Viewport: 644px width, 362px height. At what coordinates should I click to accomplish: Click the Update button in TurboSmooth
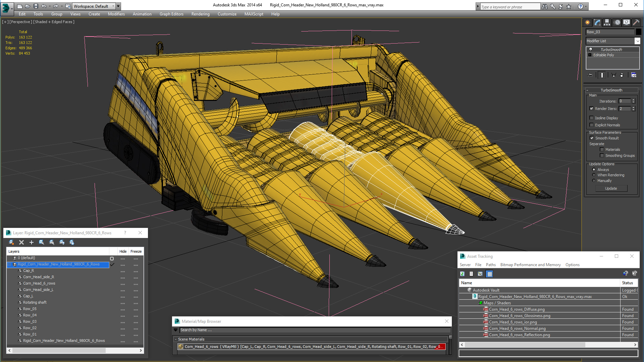[611, 188]
